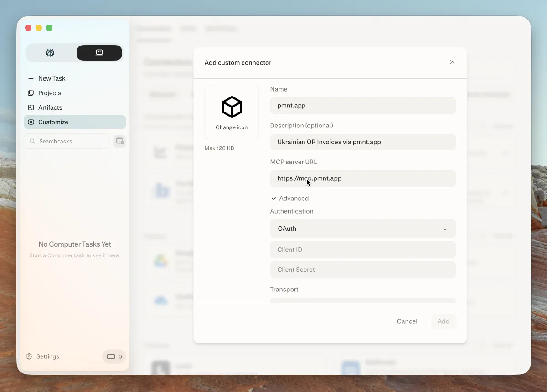Open Settings at sidebar bottom
The width and height of the screenshot is (547, 392).
(x=42, y=356)
